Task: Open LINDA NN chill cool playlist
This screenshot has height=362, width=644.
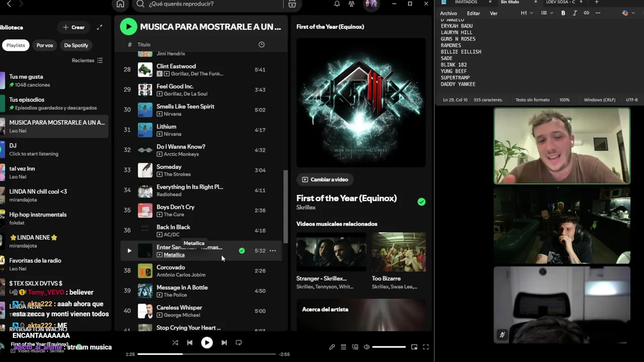Action: [55, 195]
